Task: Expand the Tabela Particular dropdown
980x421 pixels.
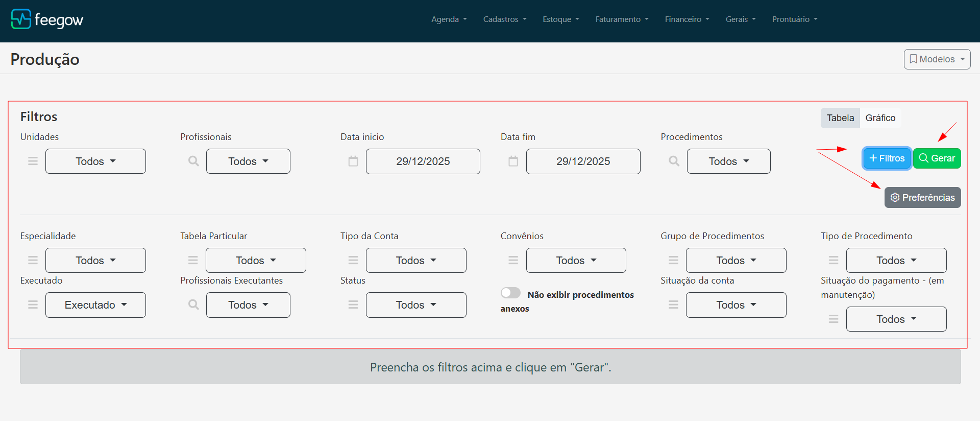Action: 256,260
